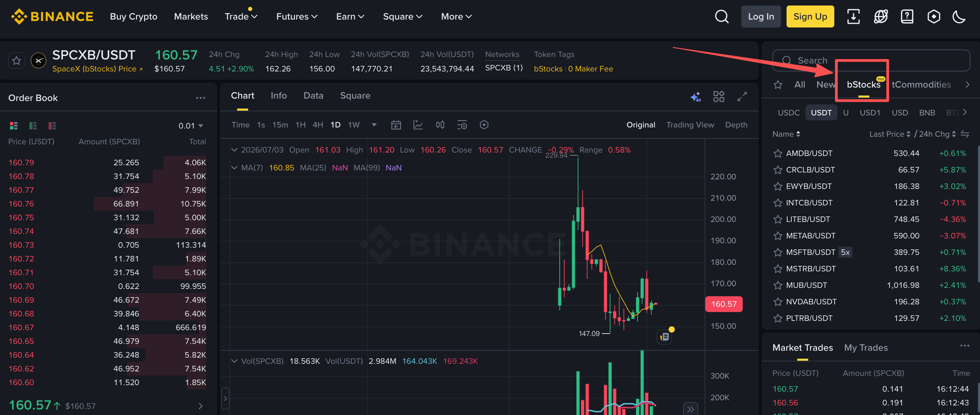Toggle dark mode moon icon
Viewport: 980px width, 415px height.
959,16
